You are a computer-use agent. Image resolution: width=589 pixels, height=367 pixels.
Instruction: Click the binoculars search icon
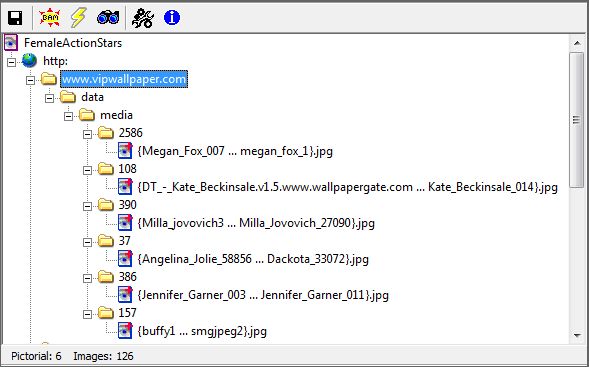[108, 18]
